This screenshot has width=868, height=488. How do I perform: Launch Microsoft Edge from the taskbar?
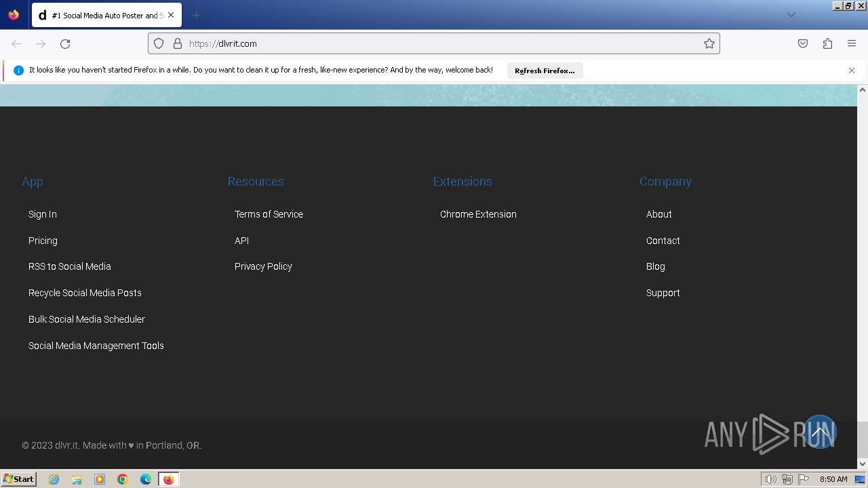point(146,479)
